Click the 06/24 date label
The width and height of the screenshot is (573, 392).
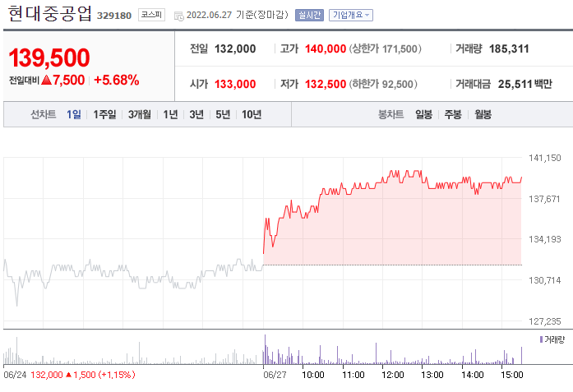pyautogui.click(x=15, y=375)
